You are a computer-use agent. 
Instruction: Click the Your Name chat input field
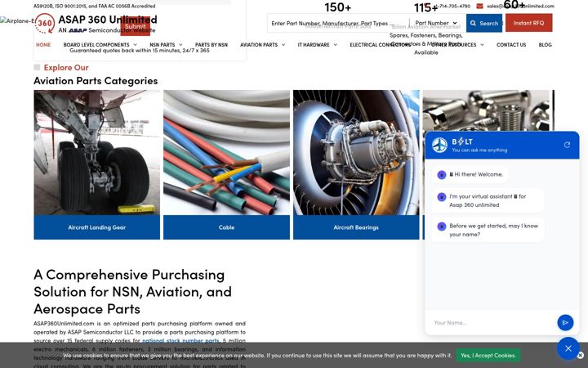pos(492,322)
